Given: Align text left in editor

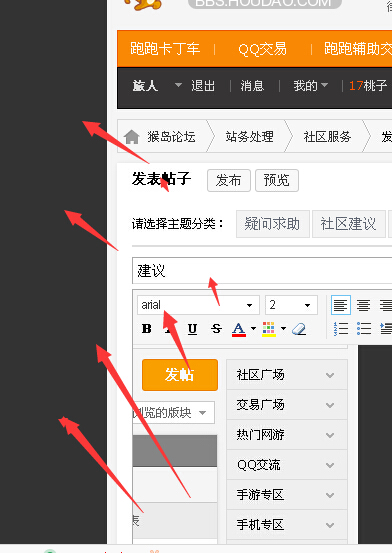Looking at the screenshot, I should point(341,305).
